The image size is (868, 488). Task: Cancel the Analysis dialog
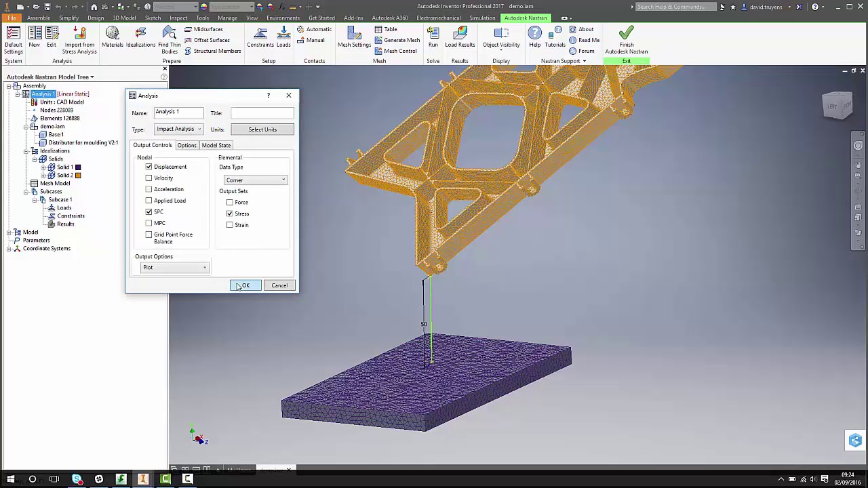point(279,285)
